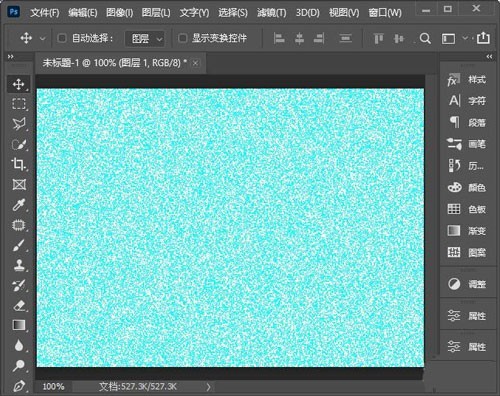Select the Frame tool with crossed box
Screen dimensions: 500x396
19,184
